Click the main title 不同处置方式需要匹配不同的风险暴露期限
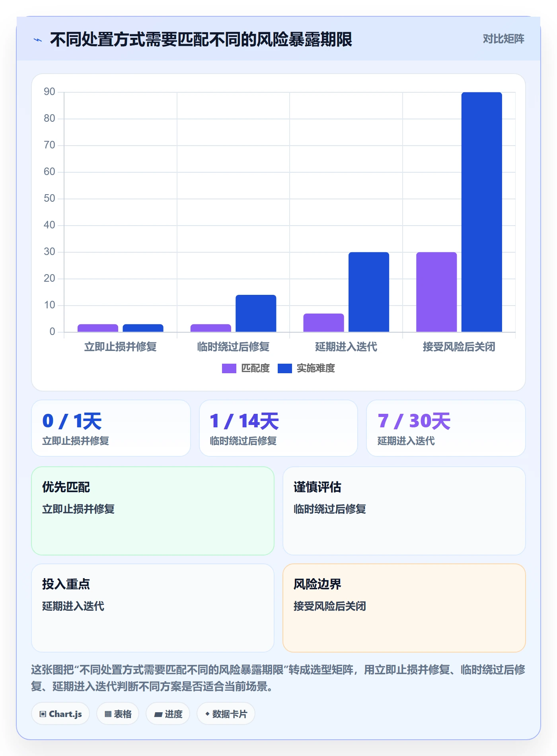This screenshot has width=557, height=756. click(201, 40)
